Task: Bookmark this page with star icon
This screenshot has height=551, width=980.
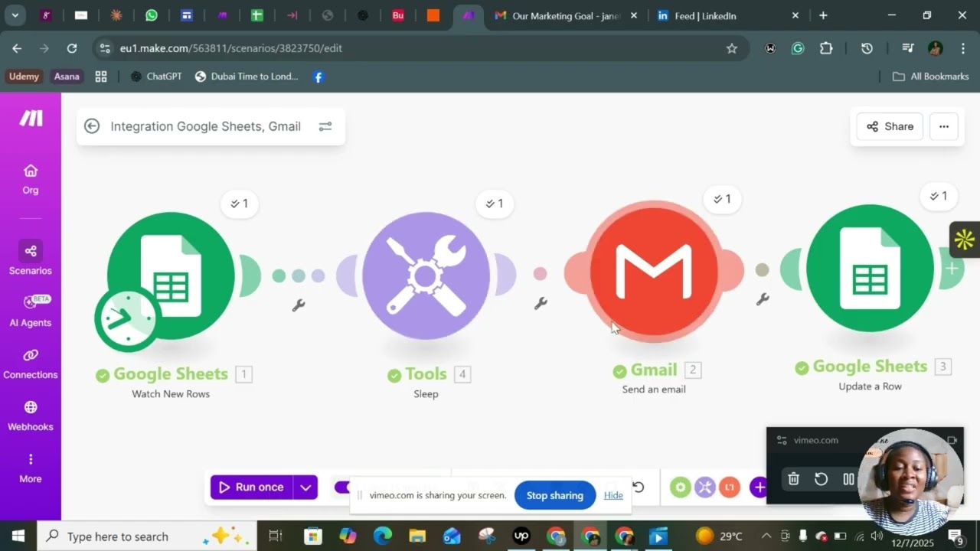Action: (x=732, y=48)
